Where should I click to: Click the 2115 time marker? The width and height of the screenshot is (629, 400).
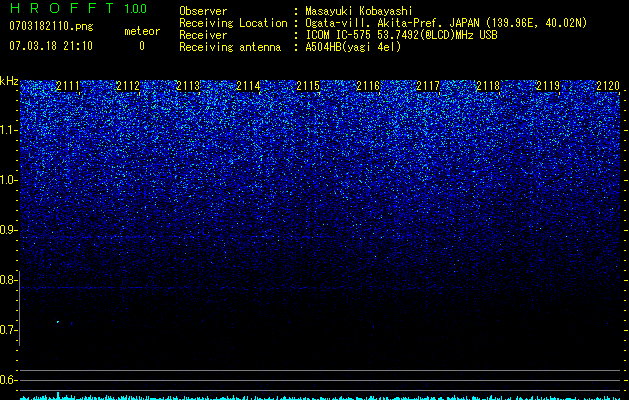[x=308, y=85]
